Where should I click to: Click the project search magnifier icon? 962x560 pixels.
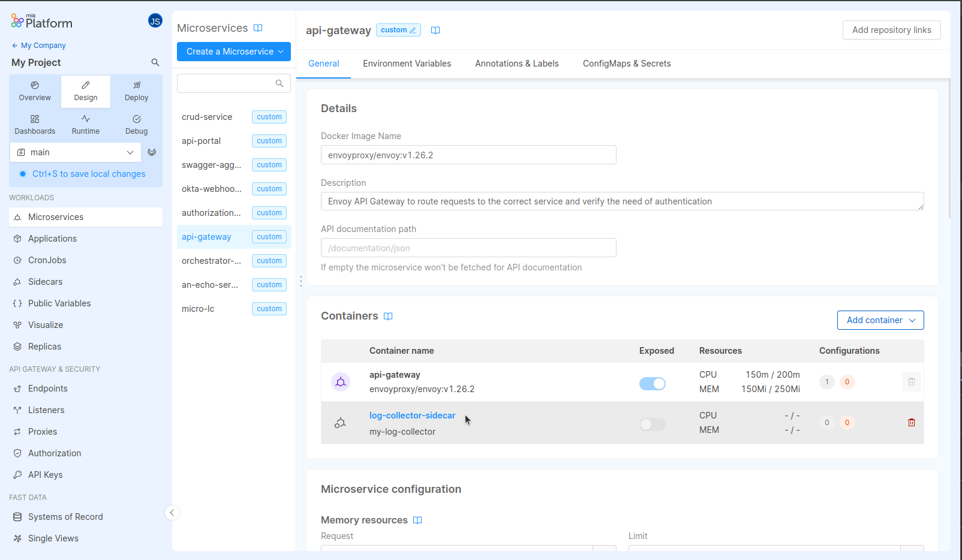click(x=155, y=62)
